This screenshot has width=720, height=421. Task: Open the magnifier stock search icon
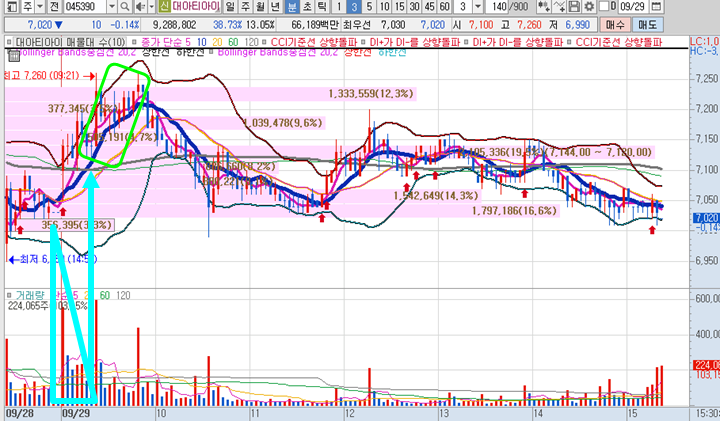tap(124, 6)
